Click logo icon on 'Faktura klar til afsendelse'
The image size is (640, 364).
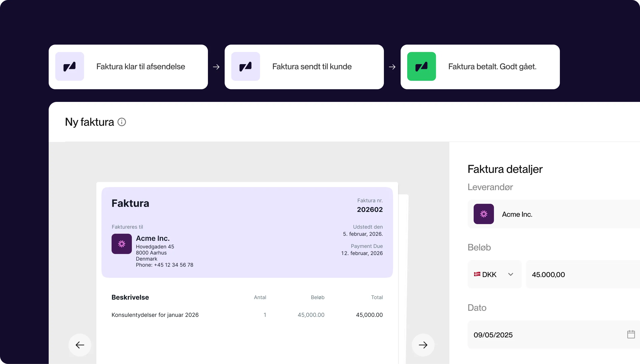pyautogui.click(x=69, y=66)
